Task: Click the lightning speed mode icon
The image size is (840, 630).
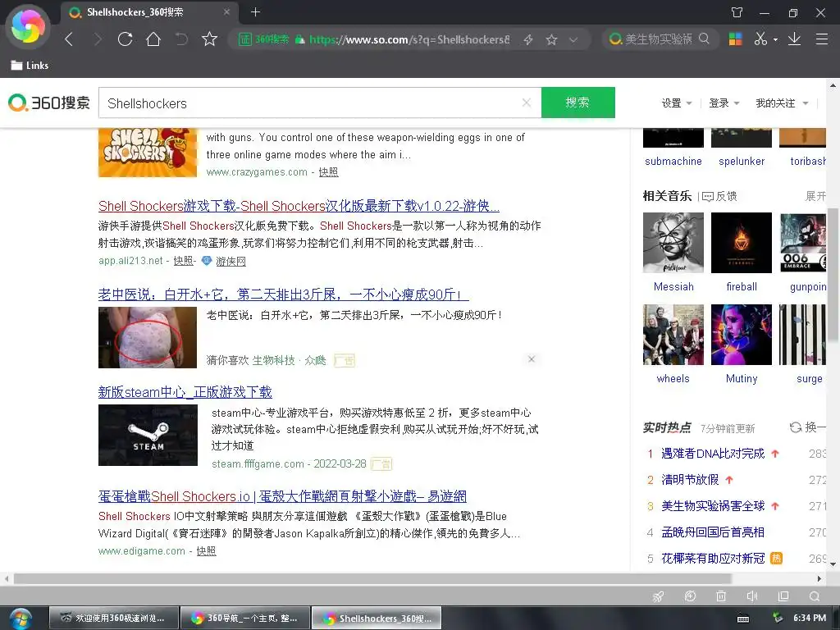Action: coord(528,39)
